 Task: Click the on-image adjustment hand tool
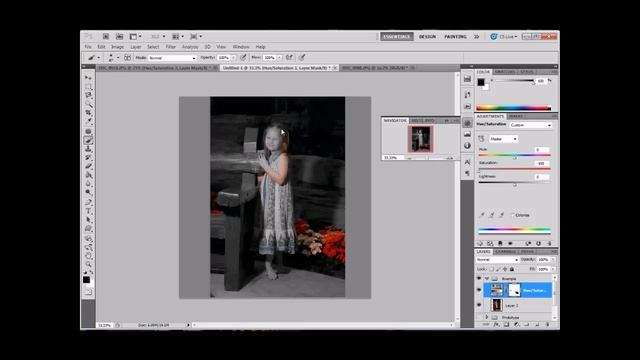pyautogui.click(x=482, y=139)
